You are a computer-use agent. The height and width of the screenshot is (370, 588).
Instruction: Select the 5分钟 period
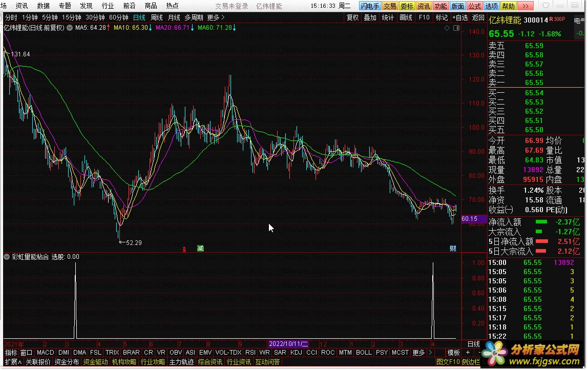click(x=50, y=17)
